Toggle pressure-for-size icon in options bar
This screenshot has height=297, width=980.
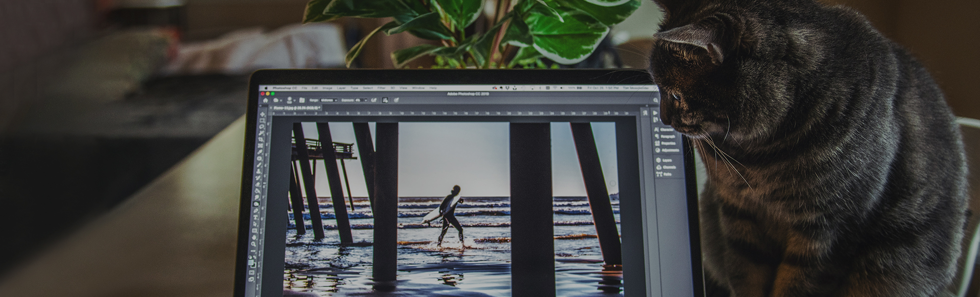[396, 100]
